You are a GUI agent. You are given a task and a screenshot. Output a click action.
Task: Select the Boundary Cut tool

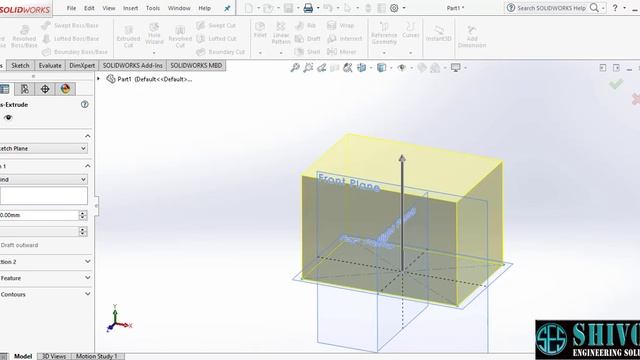pyautogui.click(x=220, y=52)
